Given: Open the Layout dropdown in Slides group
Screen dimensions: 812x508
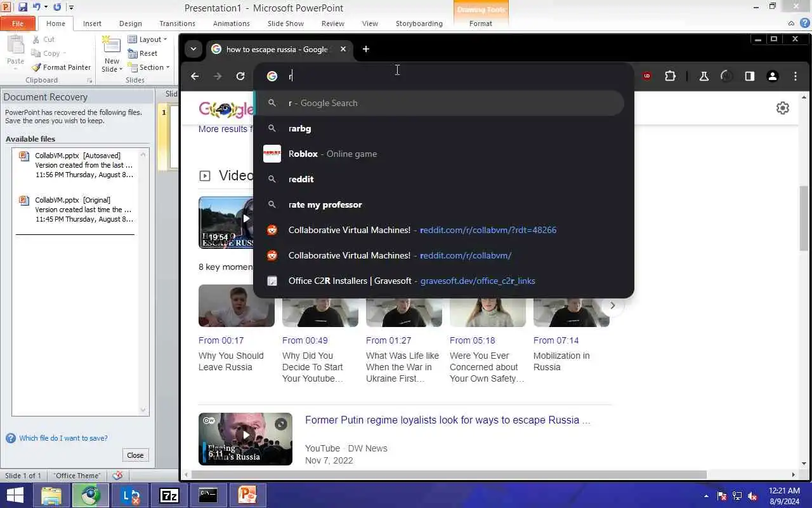Looking at the screenshot, I should tap(148, 39).
